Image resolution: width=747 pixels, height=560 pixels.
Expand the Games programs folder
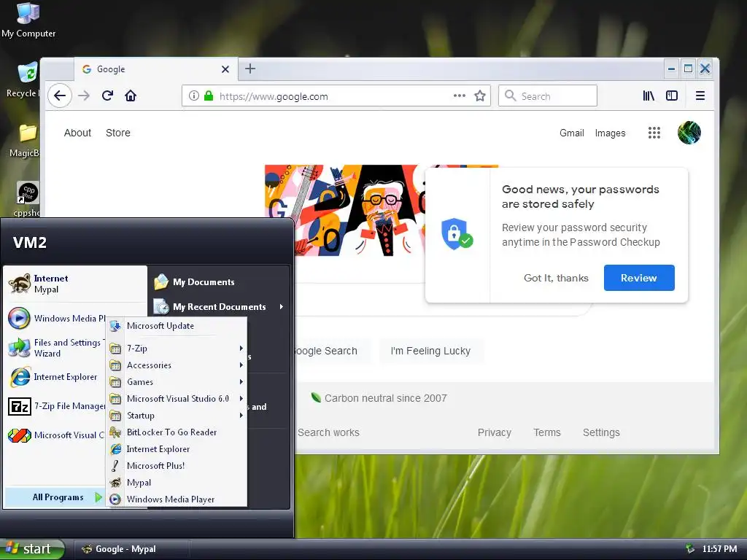click(177, 381)
